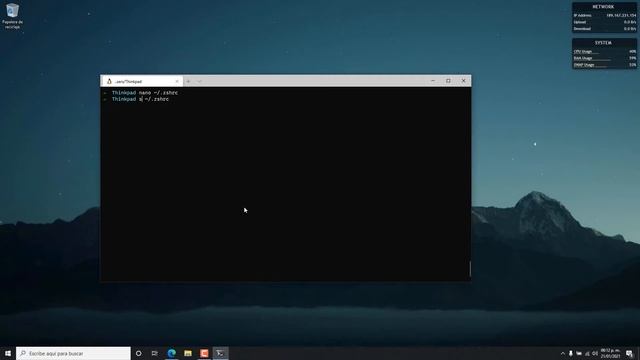Close the Thinkpad terminal tab

tap(177, 81)
